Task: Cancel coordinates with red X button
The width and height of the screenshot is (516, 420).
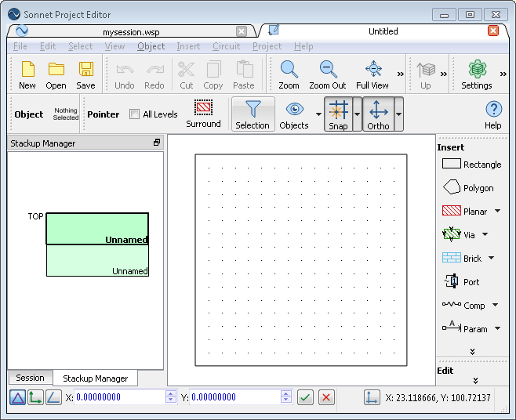Action: (326, 397)
